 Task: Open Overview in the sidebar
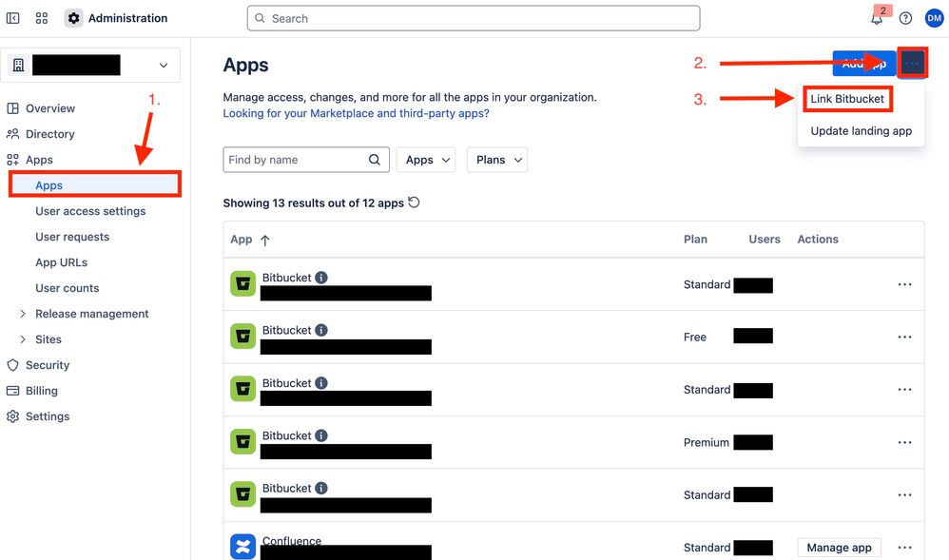[x=50, y=108]
